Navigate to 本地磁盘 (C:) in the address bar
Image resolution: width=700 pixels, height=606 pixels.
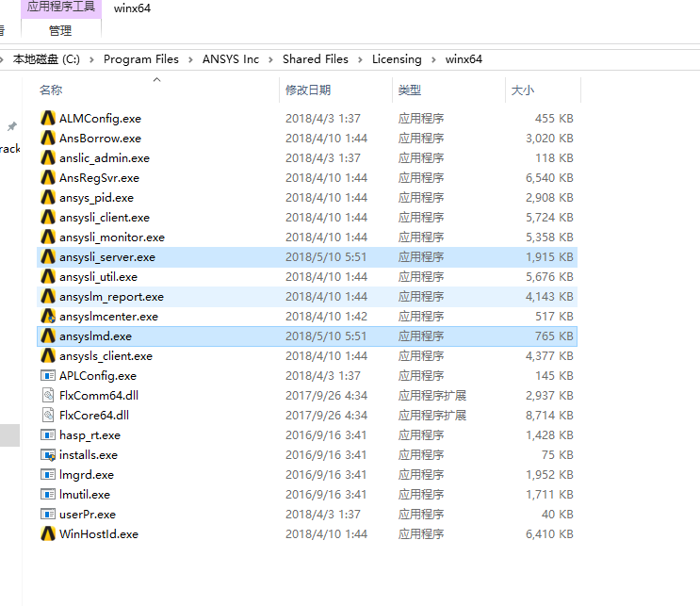46,59
